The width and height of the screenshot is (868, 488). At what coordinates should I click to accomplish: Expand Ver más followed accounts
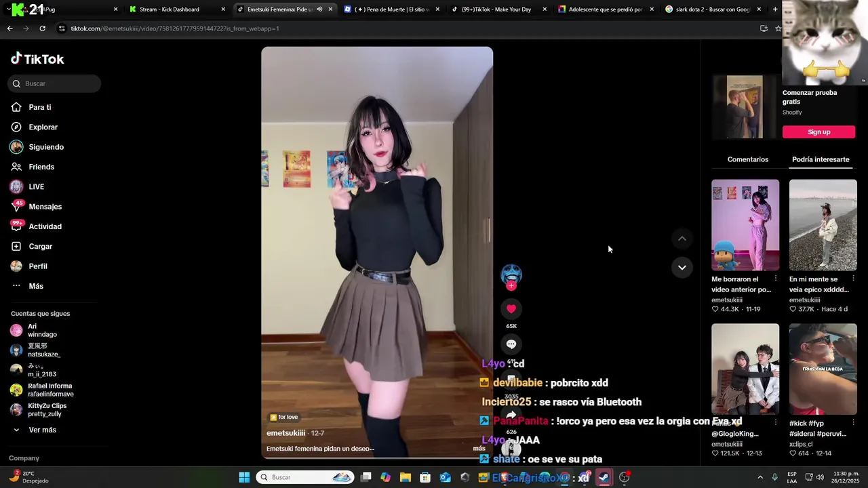click(35, 430)
